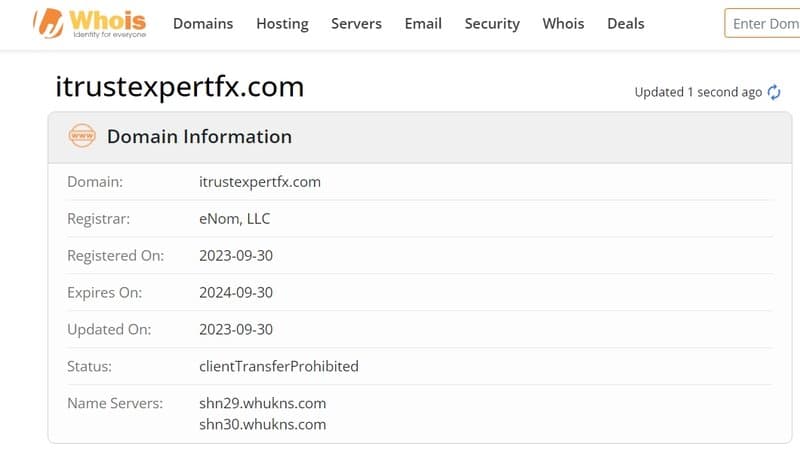This screenshot has width=800, height=455.
Task: Open the Whois menu item
Action: click(x=563, y=23)
